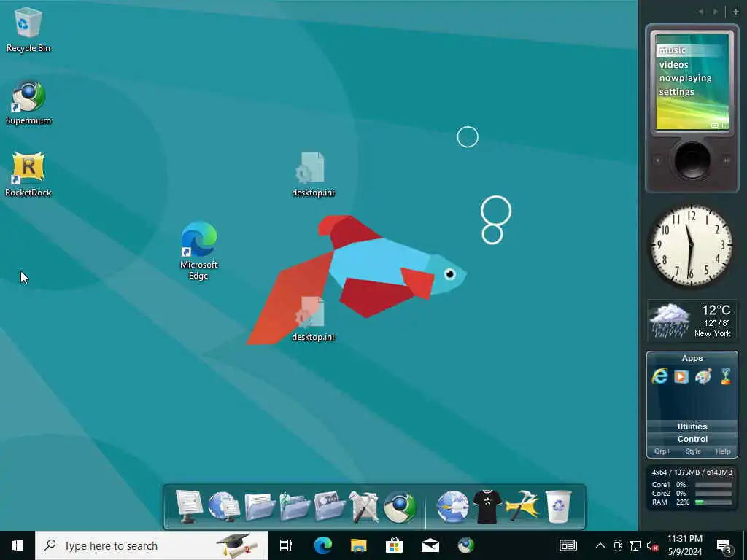The height and width of the screenshot is (560, 747).
Task: Select 'videos' on the Zune gadget screen
Action: point(673,64)
